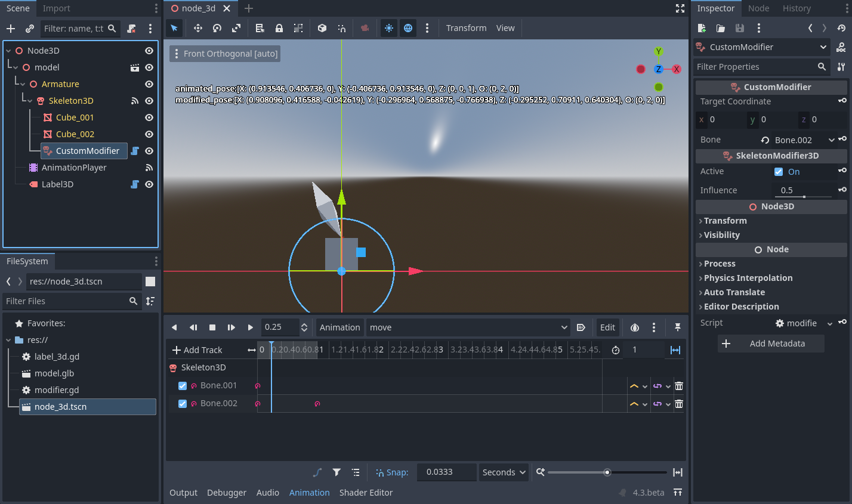Viewport: 852px width, 504px height.
Task: Remove the Bone.001 track with trash icon
Action: click(x=679, y=386)
